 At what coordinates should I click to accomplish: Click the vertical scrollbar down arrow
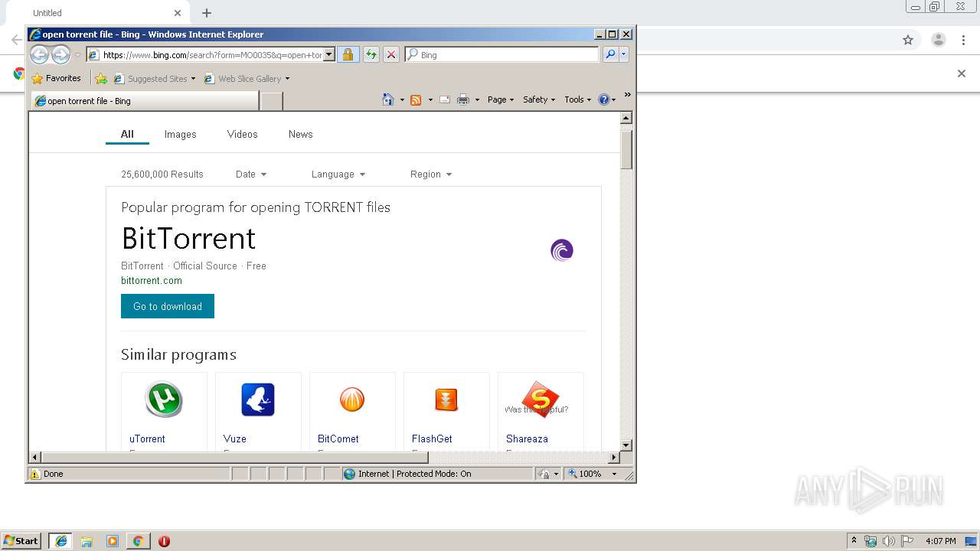(x=626, y=445)
